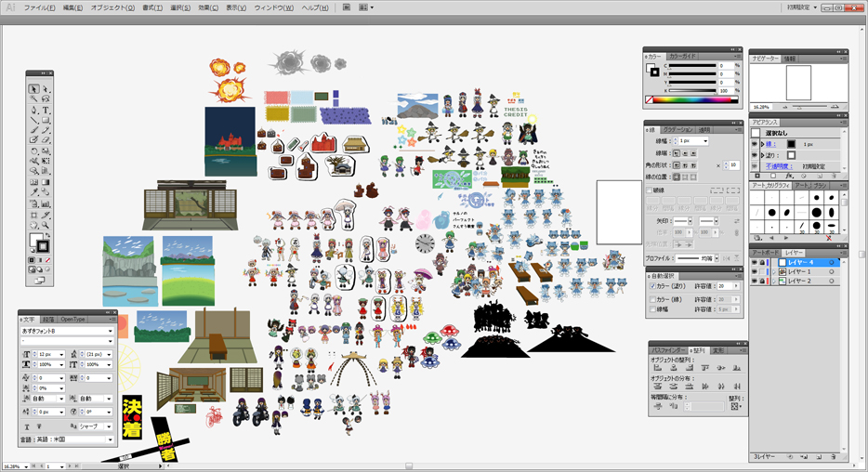Open the ファイル(F) menu
Image resolution: width=868 pixels, height=472 pixels.
(39, 7)
